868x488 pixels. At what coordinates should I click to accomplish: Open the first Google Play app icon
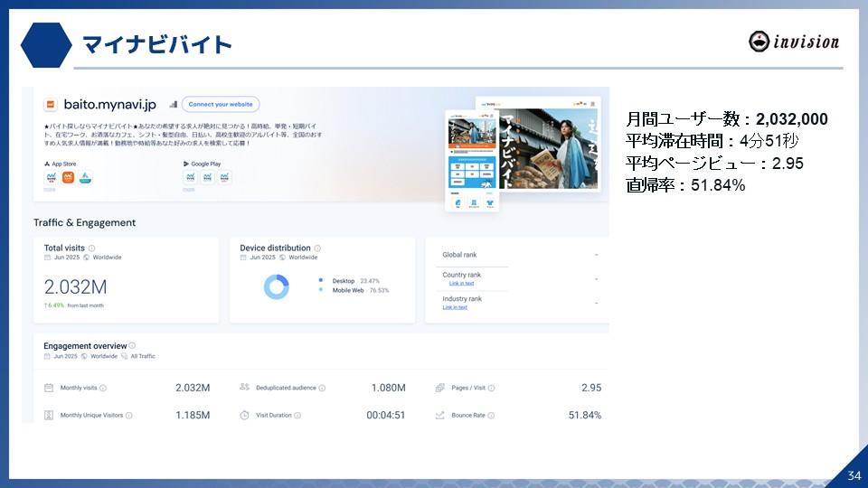tap(190, 177)
